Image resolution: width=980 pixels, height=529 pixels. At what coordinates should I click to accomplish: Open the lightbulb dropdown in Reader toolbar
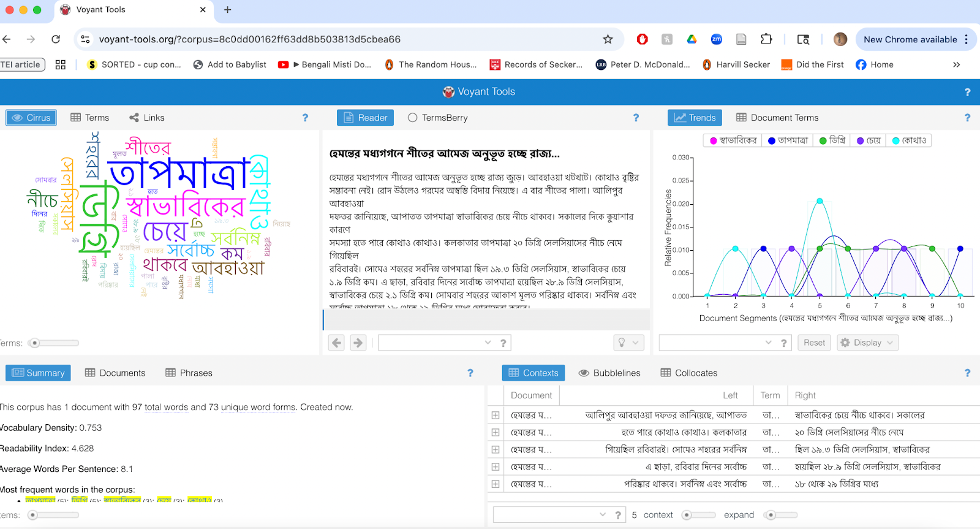[x=628, y=343]
